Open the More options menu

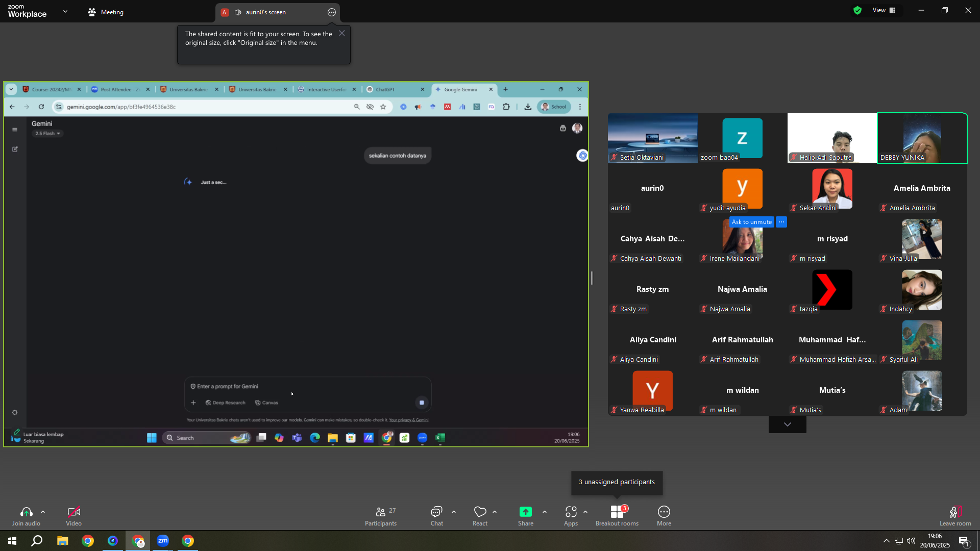tap(664, 516)
